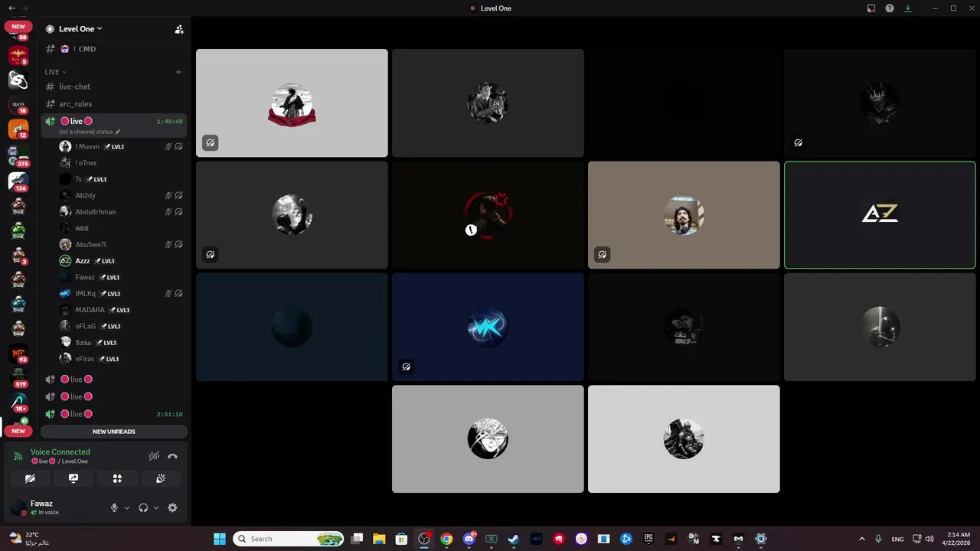980x551 pixels.
Task: Toggle noise suppression icon
Action: (154, 456)
